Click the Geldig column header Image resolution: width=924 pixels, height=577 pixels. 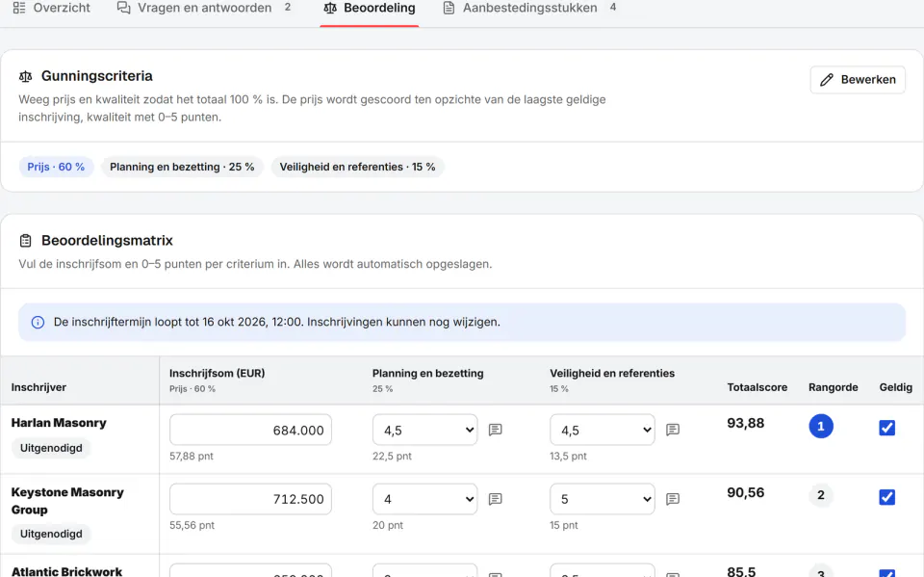(x=896, y=387)
